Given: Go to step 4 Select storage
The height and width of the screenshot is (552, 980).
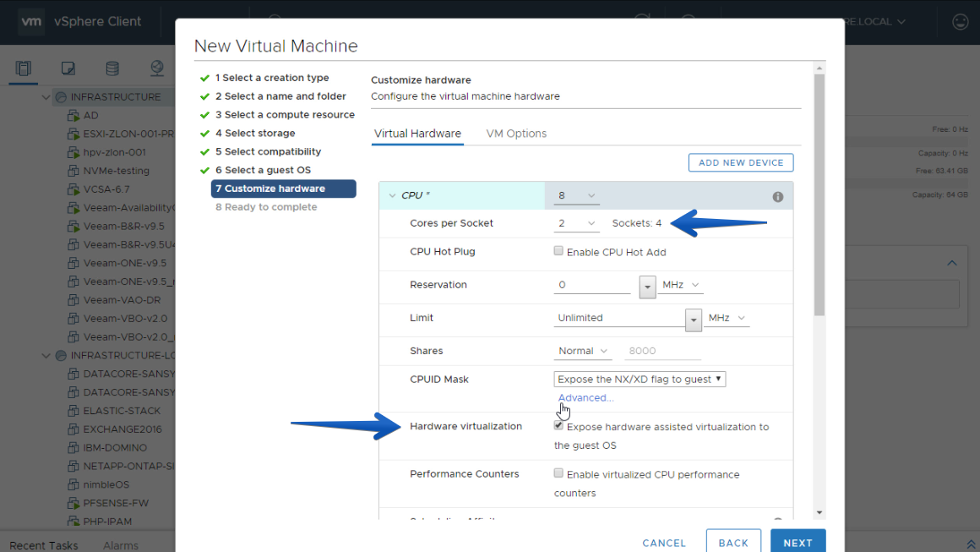Looking at the screenshot, I should click(x=255, y=134).
